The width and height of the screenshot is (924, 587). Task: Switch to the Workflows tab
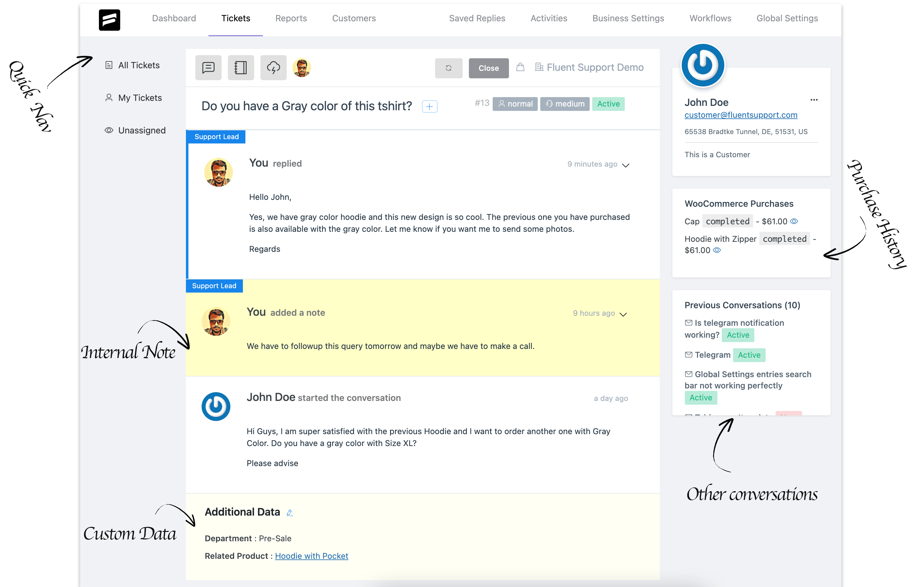[x=710, y=18]
